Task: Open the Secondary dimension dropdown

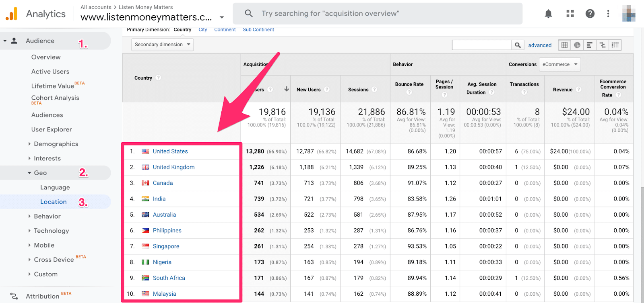Action: pyautogui.click(x=163, y=45)
